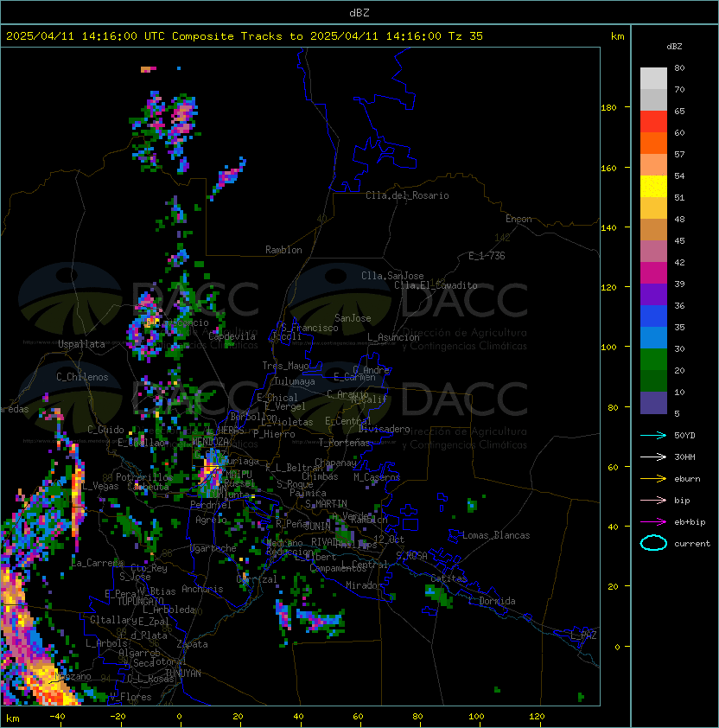Image resolution: width=719 pixels, height=728 pixels.
Task: Click the Lomas_Blancas place label
Action: click(496, 535)
